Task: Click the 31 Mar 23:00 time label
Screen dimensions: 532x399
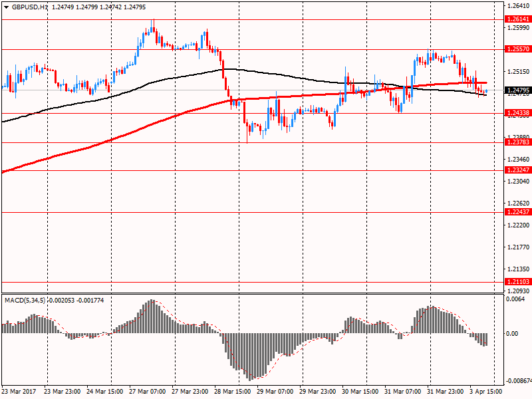Action: tap(446, 391)
